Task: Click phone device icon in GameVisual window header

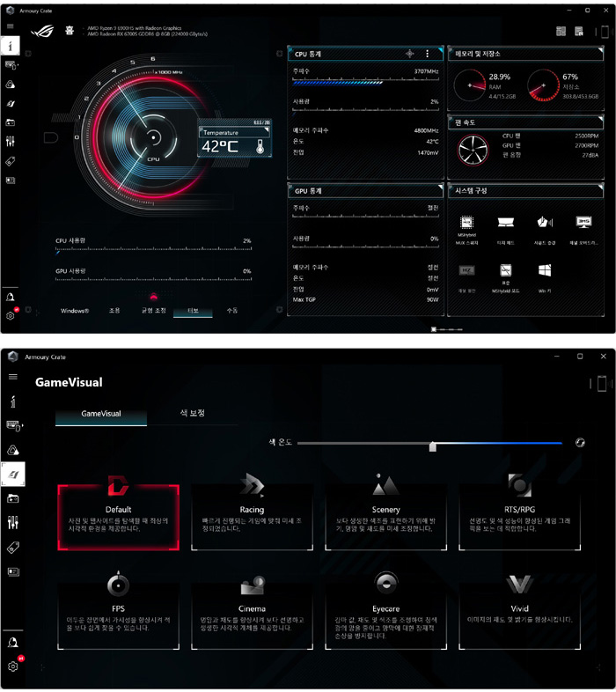Action: tap(602, 384)
